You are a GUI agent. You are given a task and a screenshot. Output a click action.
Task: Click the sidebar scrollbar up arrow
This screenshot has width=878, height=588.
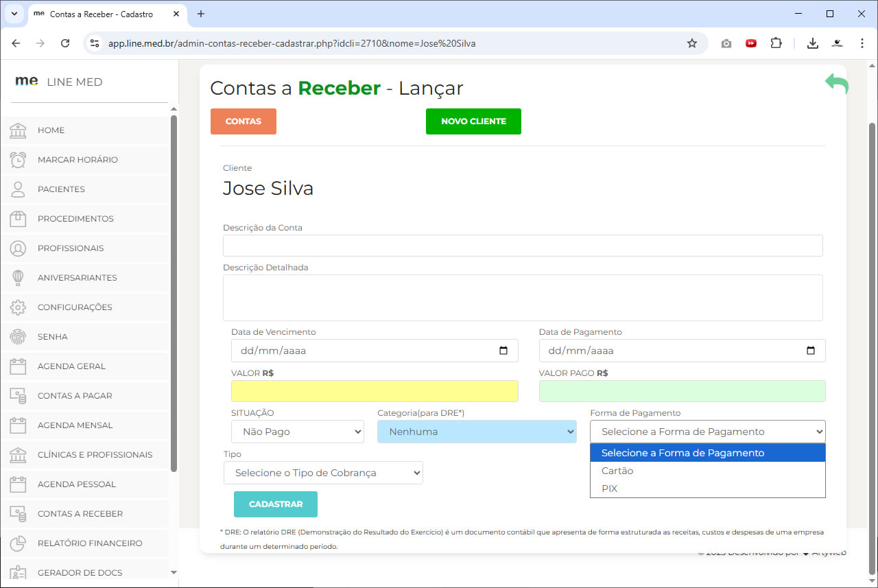[174, 108]
